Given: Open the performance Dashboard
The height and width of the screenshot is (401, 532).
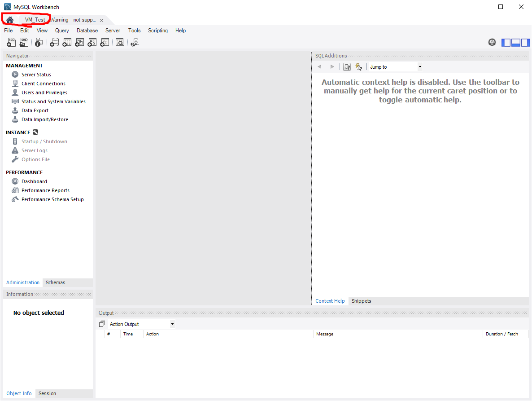Looking at the screenshot, I should pos(34,181).
